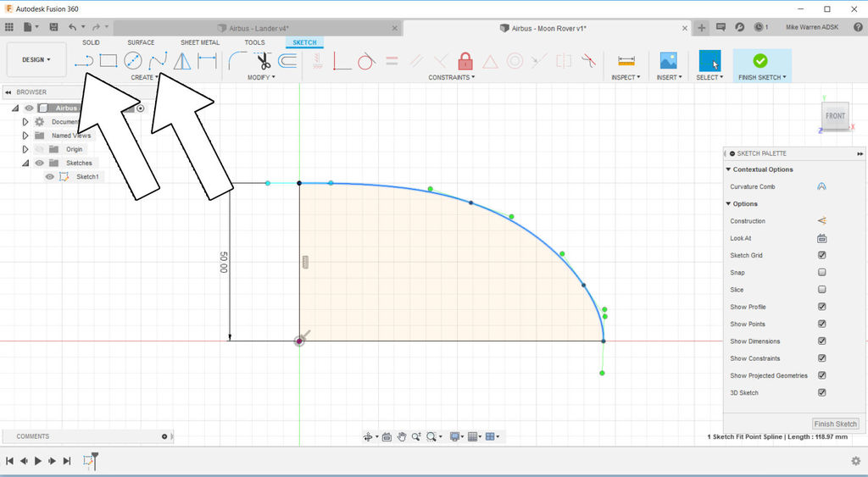Click Finish Sketch button in Sketch Palette
868x477 pixels.
[x=835, y=424]
